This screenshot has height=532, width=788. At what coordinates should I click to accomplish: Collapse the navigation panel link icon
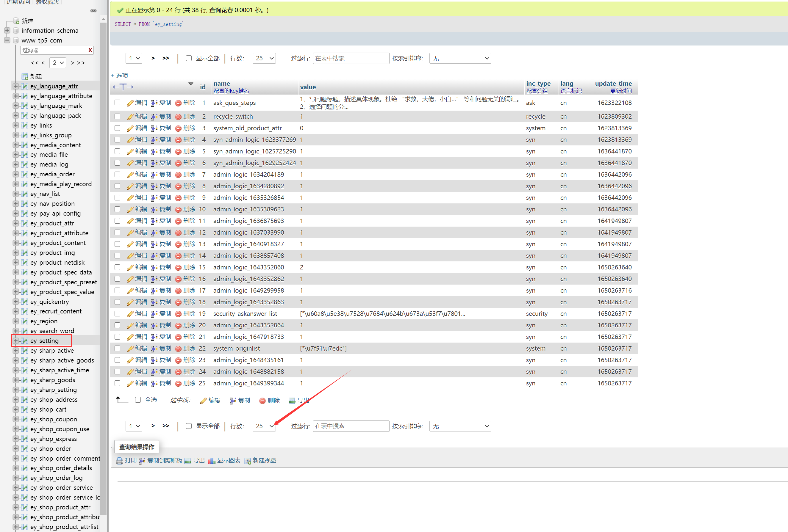[93, 11]
